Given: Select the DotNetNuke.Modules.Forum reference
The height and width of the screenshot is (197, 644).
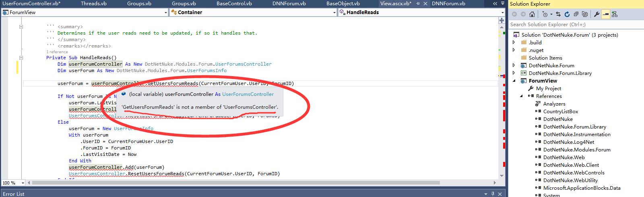Looking at the screenshot, I should pos(577,149).
